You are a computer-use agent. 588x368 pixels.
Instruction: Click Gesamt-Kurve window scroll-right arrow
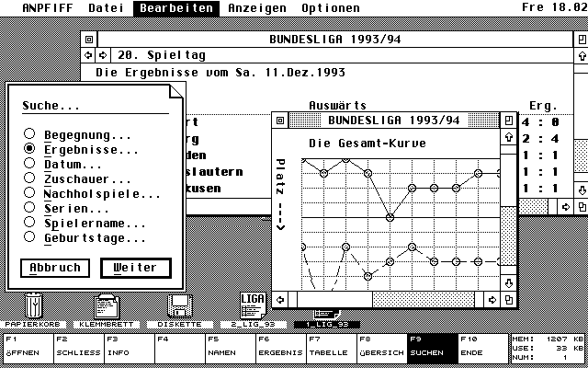click(492, 299)
